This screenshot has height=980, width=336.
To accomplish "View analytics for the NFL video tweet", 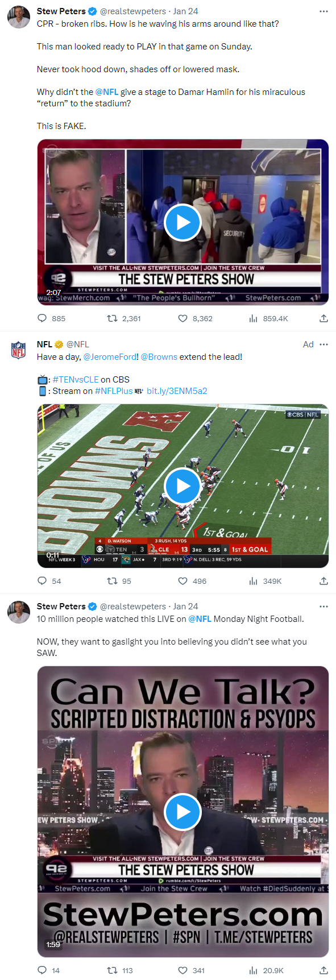I will pyautogui.click(x=252, y=581).
